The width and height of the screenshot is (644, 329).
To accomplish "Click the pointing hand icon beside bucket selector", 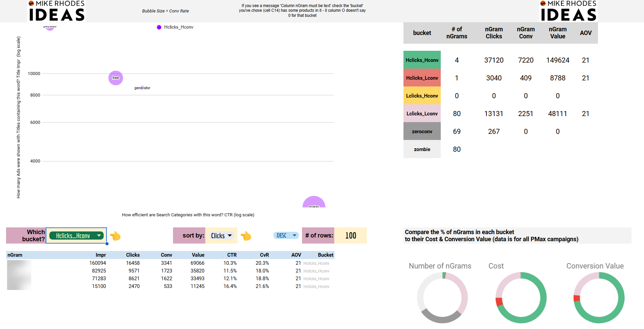I will pos(115,236).
